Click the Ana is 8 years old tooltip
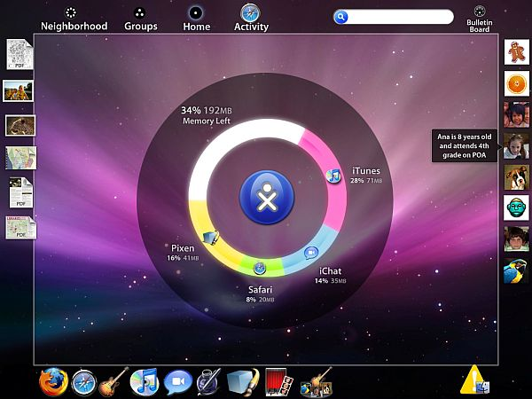This screenshot has height=399, width=532. click(x=464, y=146)
